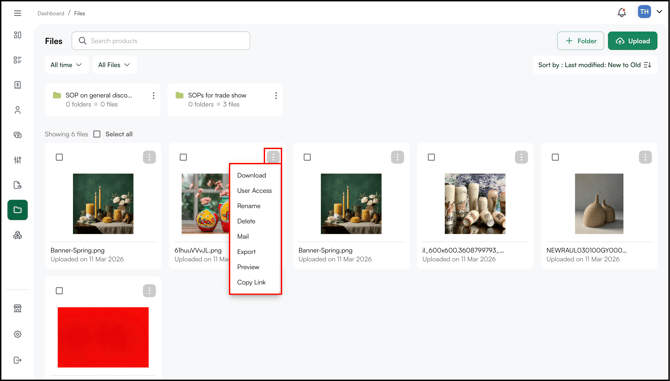Image resolution: width=670 pixels, height=381 pixels.
Task: Open three-dot menu of the red image card
Action: pos(149,291)
